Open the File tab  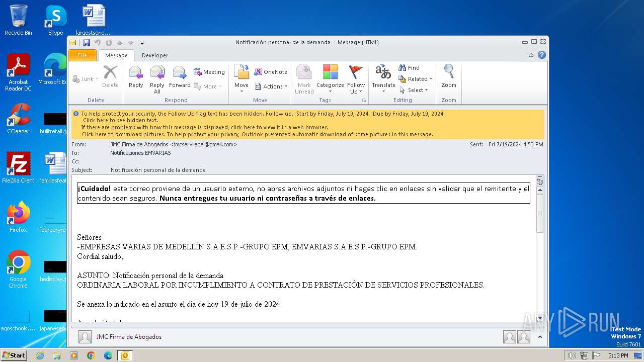[83, 55]
